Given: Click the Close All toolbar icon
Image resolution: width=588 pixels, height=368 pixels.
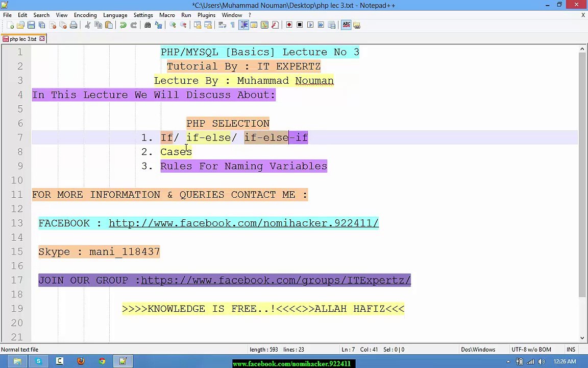Looking at the screenshot, I should point(63,25).
